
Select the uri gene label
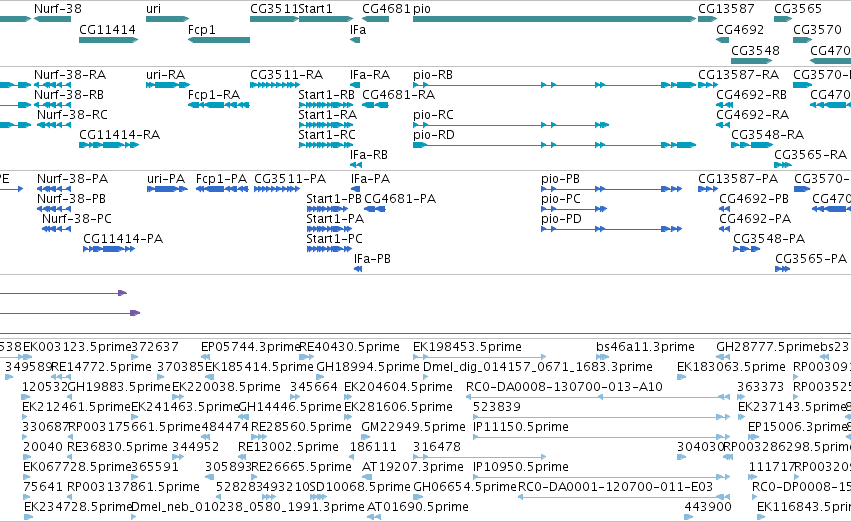153,9
